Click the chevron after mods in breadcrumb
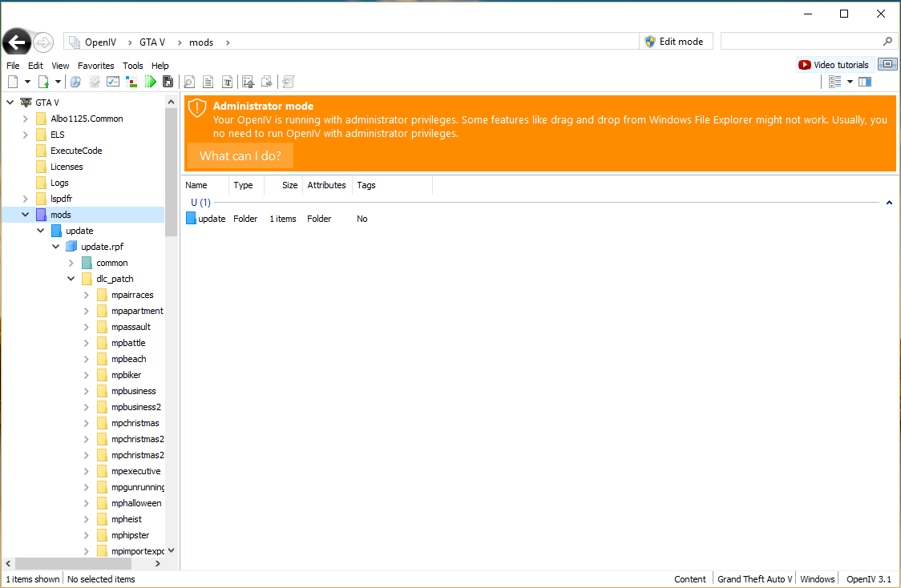Viewport: 901px width, 588px height. point(228,42)
